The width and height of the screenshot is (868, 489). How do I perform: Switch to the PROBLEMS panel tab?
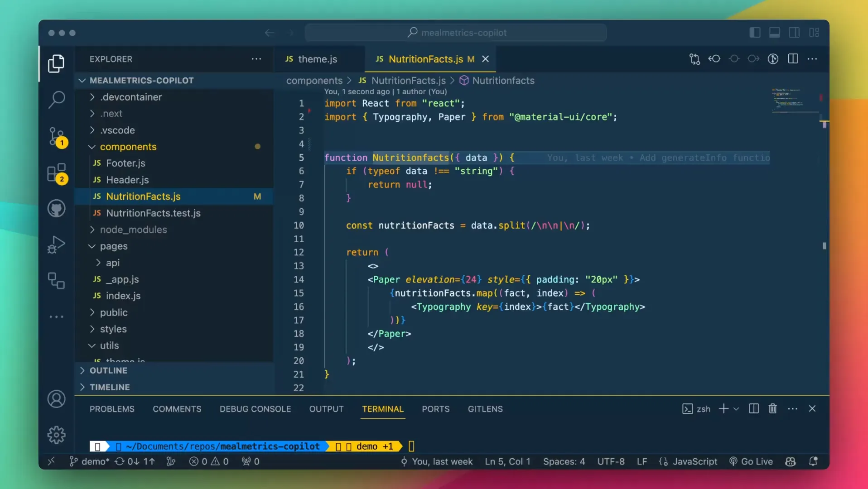pos(112,409)
